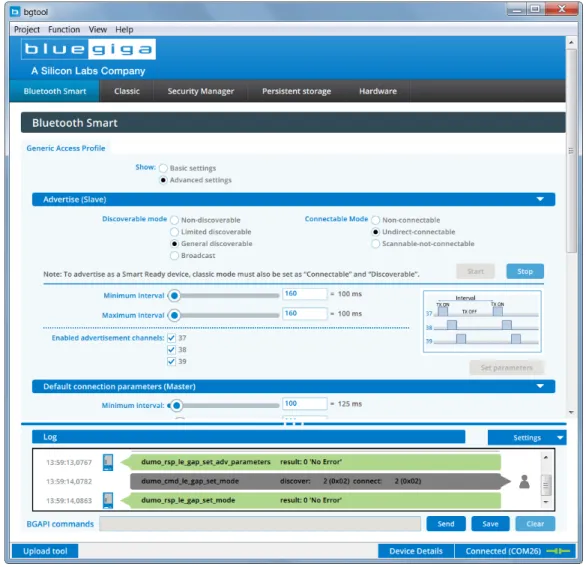Collapse Default connection parameters (Master) section
The image size is (586, 567).
click(540, 386)
